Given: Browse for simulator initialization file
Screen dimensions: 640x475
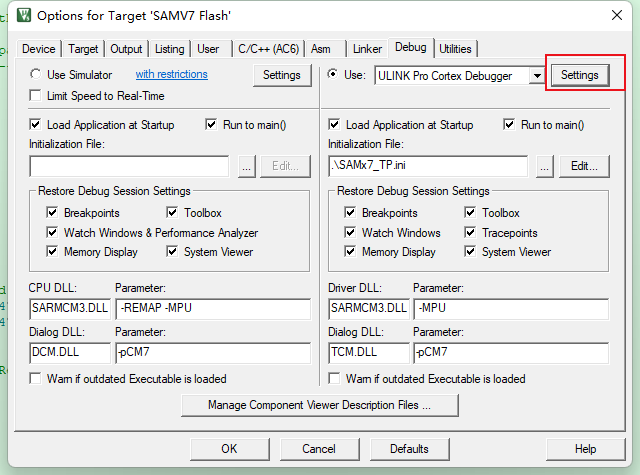Looking at the screenshot, I should click(x=247, y=167).
